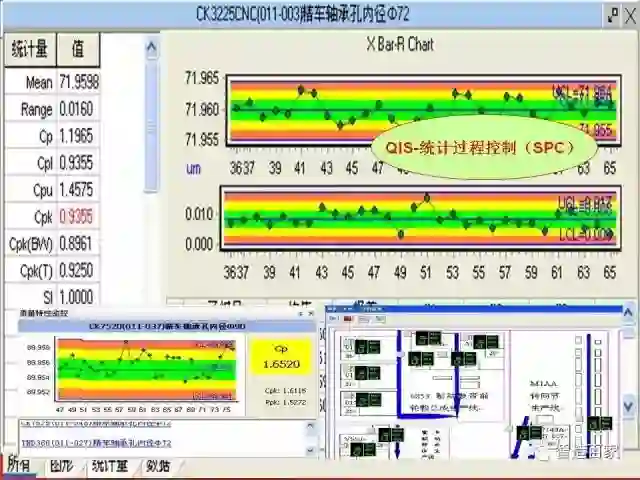
Task: Click the R chart low point at sample 49
Action: click(x=401, y=234)
